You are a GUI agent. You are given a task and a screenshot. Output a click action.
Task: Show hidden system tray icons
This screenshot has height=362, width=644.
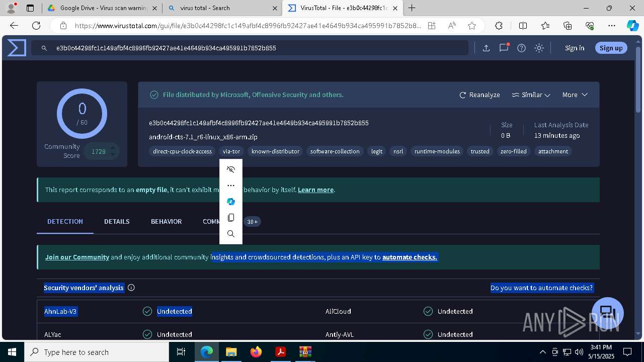[542, 352]
